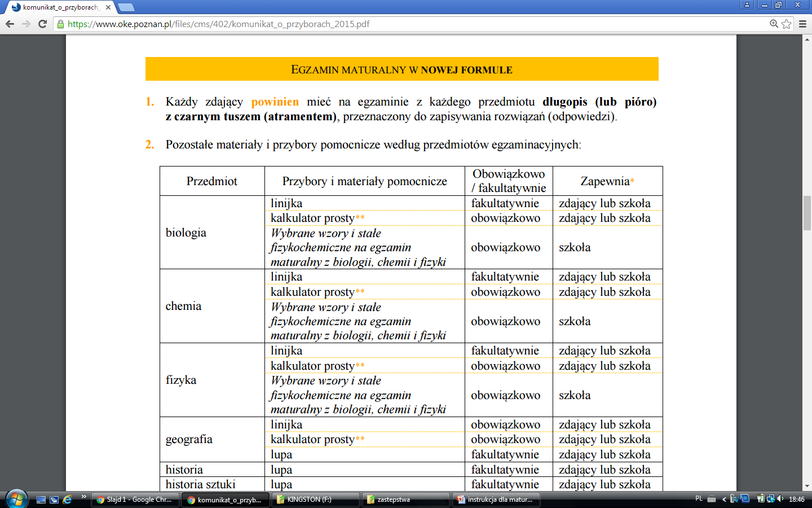Click 'lupa' in the geografia row
Image resolution: width=812 pixels, height=508 pixels.
pyautogui.click(x=281, y=454)
